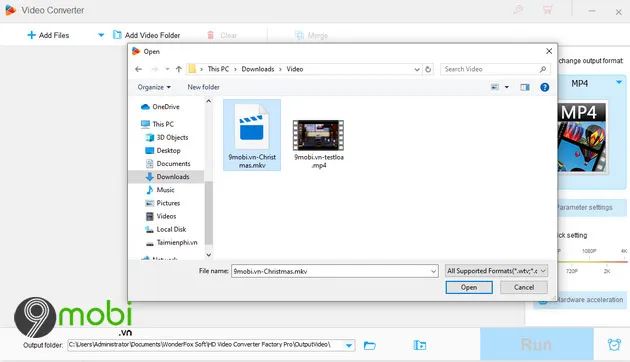Screen dimensions: 630x362
Task: Open recent locations dropdown arrow
Action: (167, 69)
